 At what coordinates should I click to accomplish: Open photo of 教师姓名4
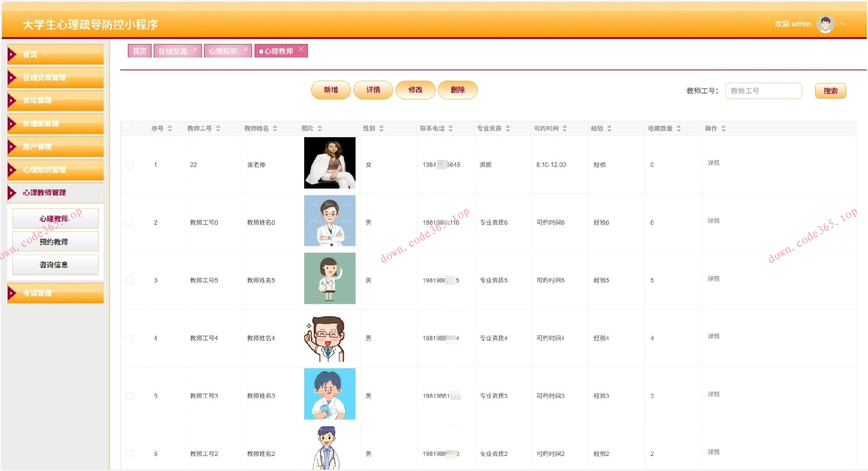[330, 336]
